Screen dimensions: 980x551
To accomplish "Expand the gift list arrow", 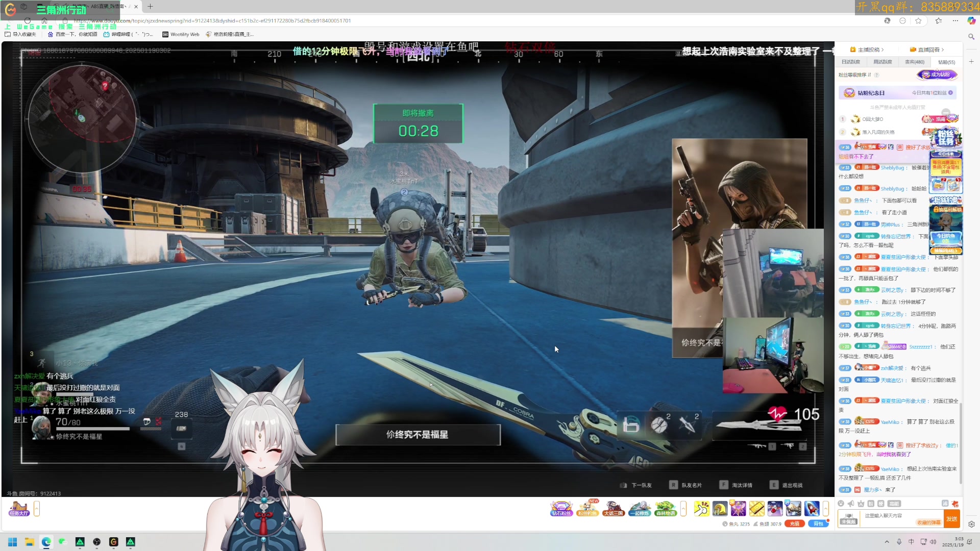I will click(825, 509).
